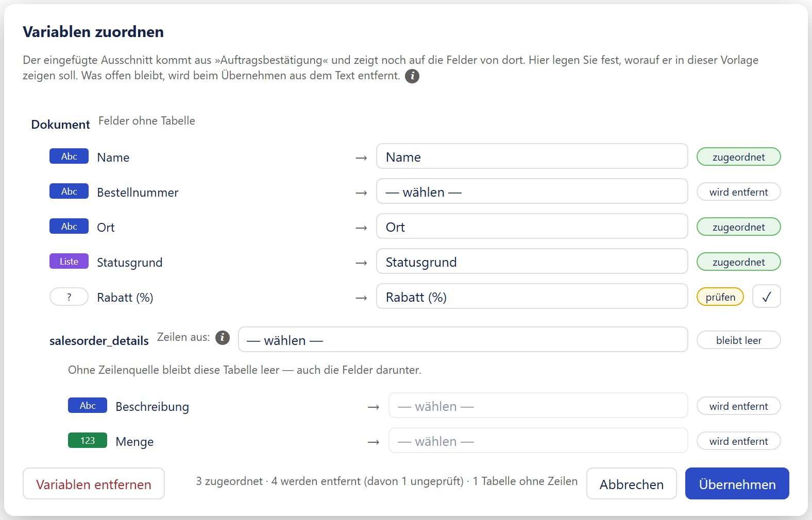Viewport: 812px width, 520px height.
Task: Click the Abc type badge beside Name
Action: [x=69, y=157]
